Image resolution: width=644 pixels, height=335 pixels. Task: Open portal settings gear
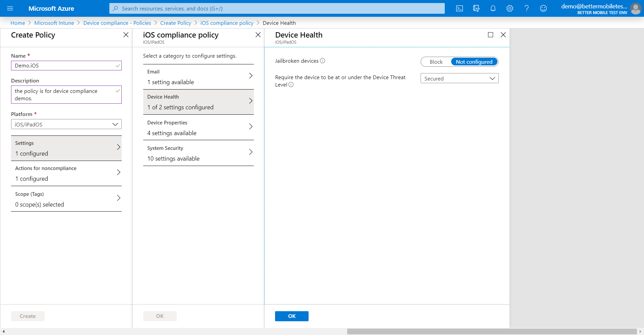tap(510, 8)
